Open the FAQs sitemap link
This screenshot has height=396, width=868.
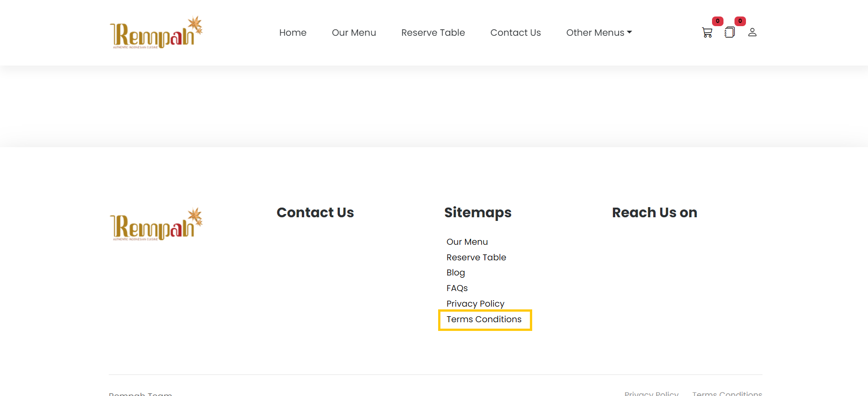click(x=457, y=288)
